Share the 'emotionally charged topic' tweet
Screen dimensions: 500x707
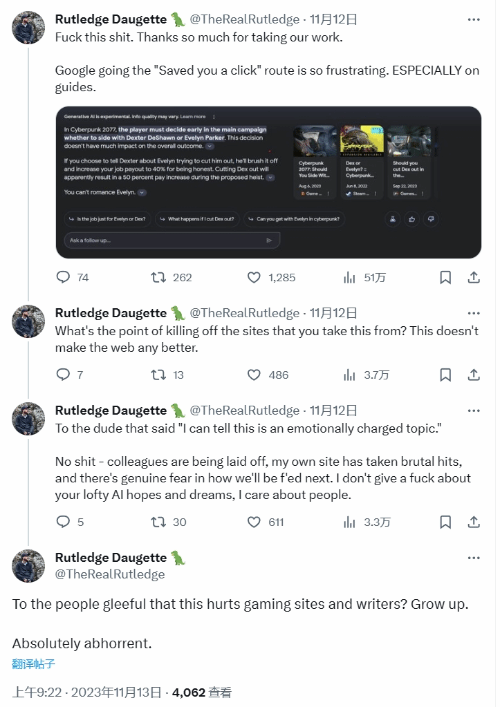(473, 522)
